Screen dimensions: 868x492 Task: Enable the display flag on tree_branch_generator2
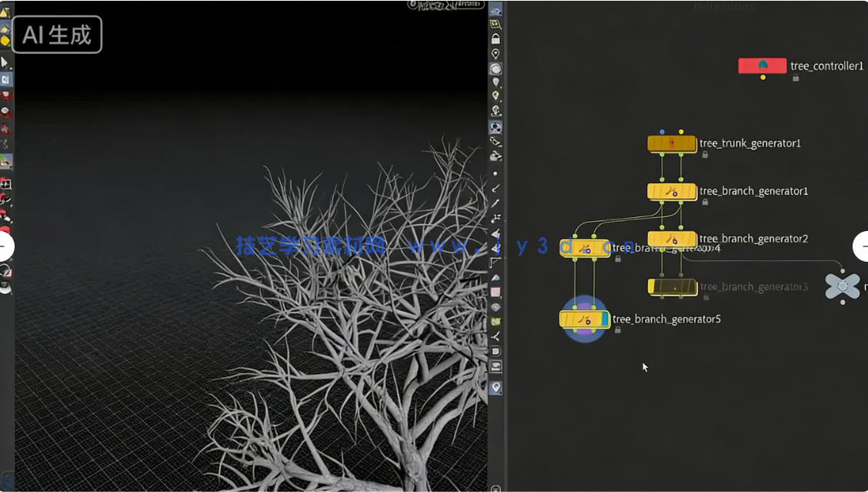coord(694,239)
